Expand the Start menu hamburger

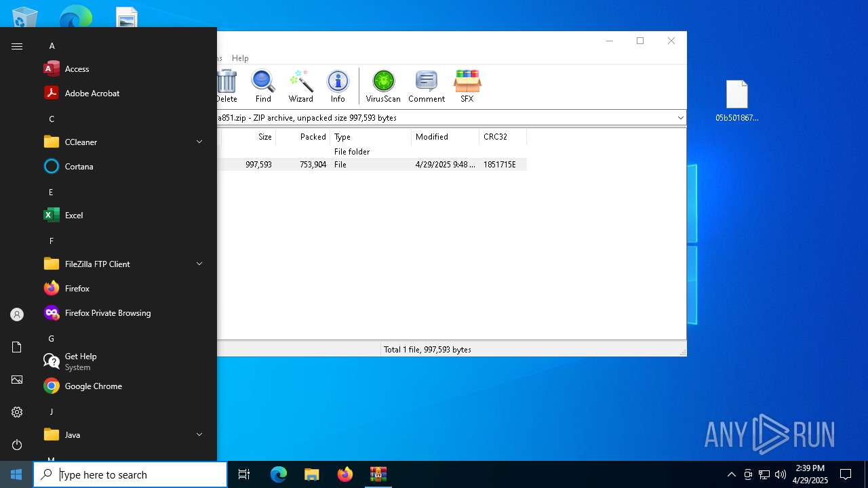[17, 46]
